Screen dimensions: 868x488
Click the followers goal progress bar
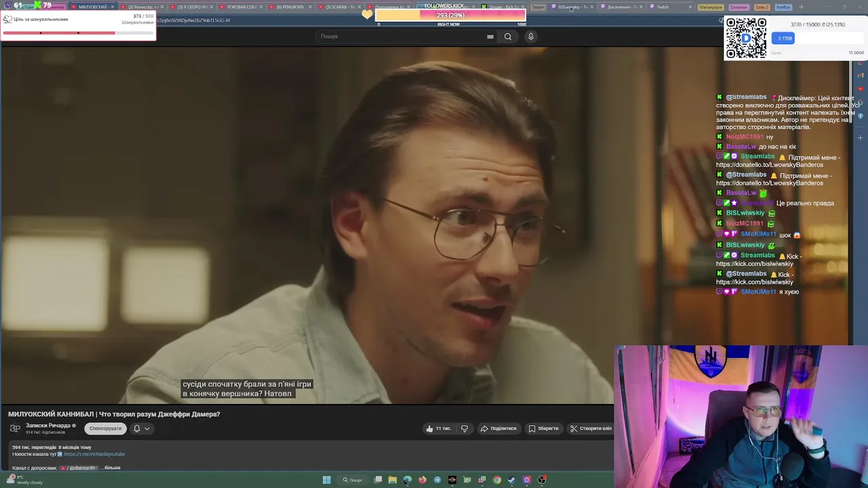coord(450,15)
